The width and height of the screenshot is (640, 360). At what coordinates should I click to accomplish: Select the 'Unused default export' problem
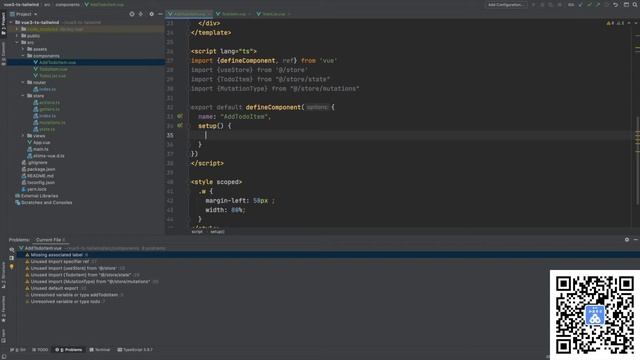pyautogui.click(x=54, y=288)
